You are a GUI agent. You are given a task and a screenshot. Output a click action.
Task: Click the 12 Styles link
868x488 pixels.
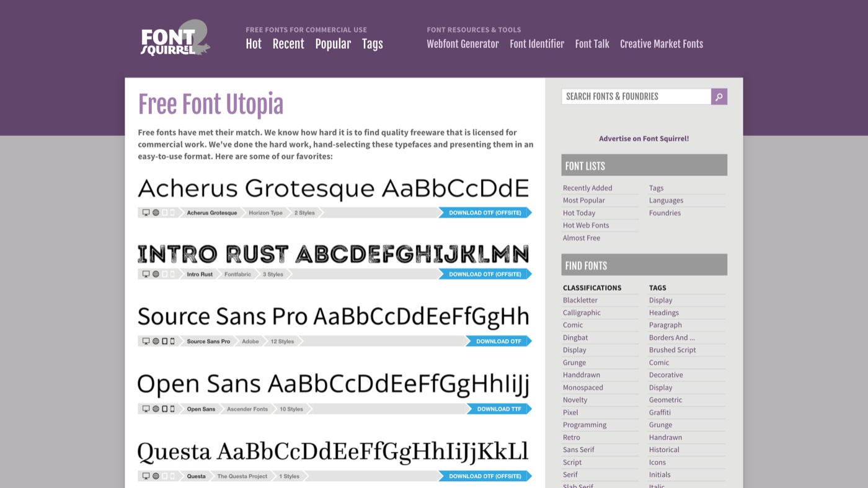tap(282, 341)
